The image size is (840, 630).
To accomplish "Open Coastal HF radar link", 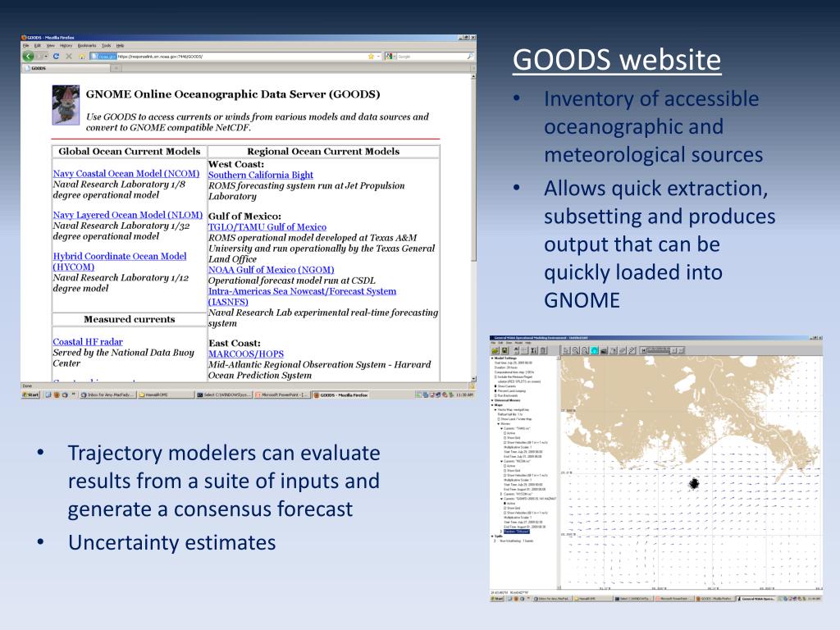I will (88, 342).
